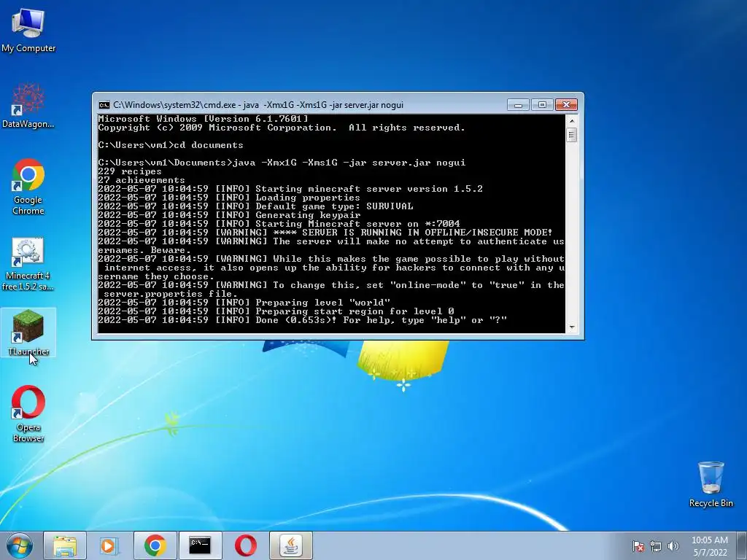This screenshot has width=747, height=560.
Task: Click the console scrollbar up arrow
Action: pyautogui.click(x=572, y=121)
